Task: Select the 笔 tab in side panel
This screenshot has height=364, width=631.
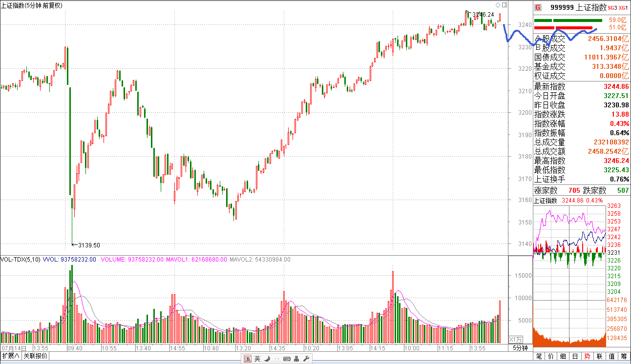Action: coord(539,356)
